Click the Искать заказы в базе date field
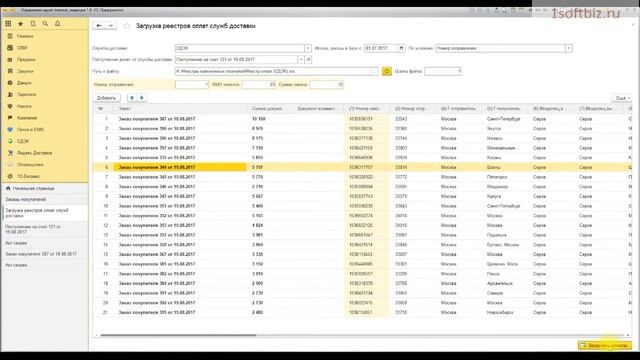This screenshot has width=640, height=360. (381, 48)
